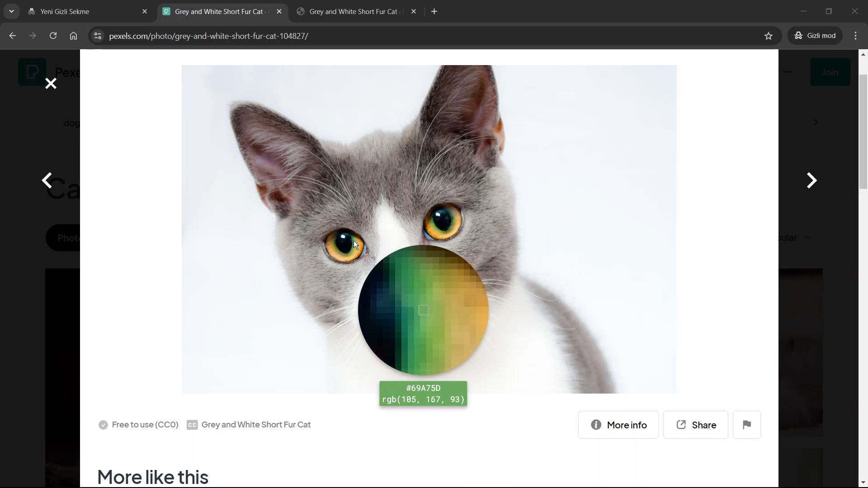868x488 pixels.
Task: Reload the page
Action: 53,36
